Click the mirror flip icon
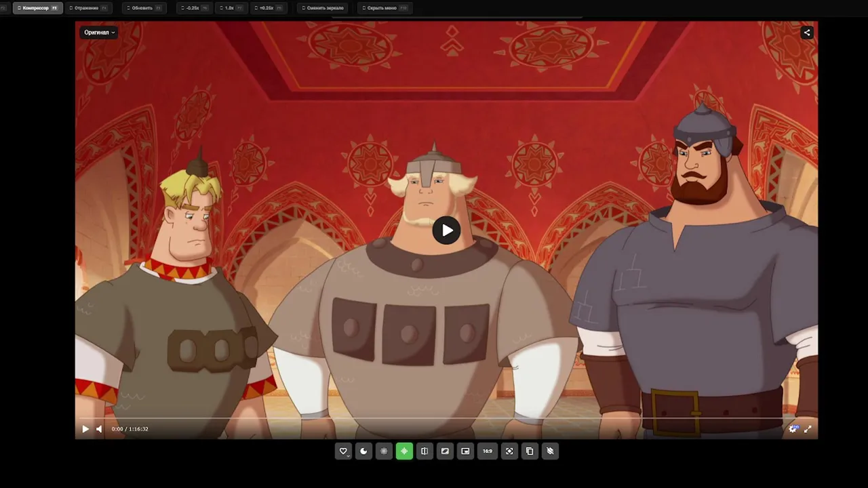The width and height of the screenshot is (868, 488). [x=425, y=451]
